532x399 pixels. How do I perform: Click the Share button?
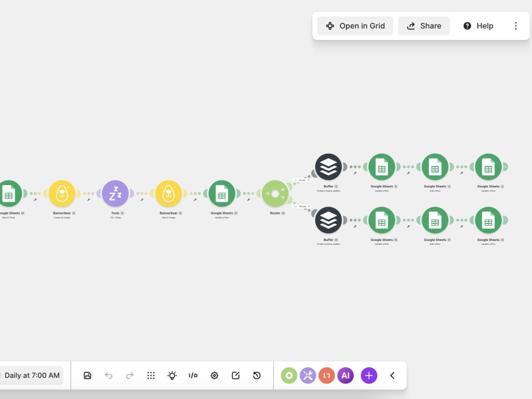click(x=424, y=26)
